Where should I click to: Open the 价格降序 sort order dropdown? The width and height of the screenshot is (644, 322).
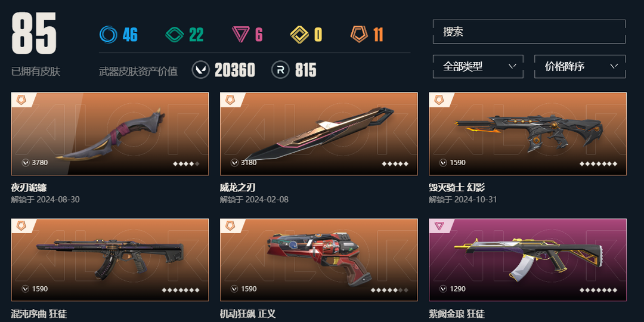tap(580, 67)
